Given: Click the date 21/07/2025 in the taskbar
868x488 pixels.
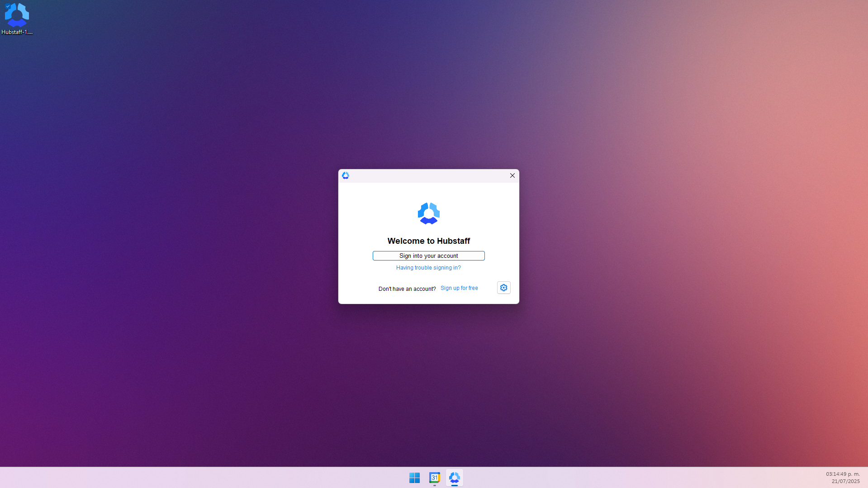Looking at the screenshot, I should [845, 481].
